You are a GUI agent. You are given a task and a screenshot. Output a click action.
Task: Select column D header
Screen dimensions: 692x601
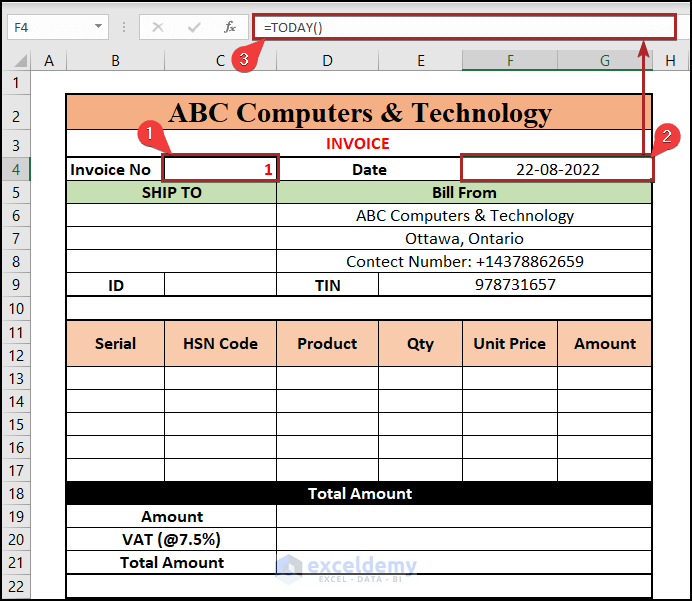[327, 60]
